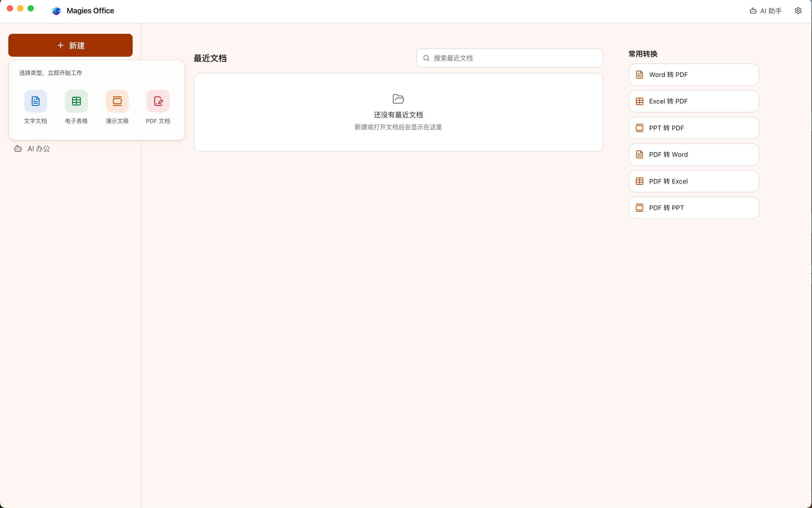The image size is (812, 508).
Task: Start Word 转 PDF conversion
Action: 694,75
